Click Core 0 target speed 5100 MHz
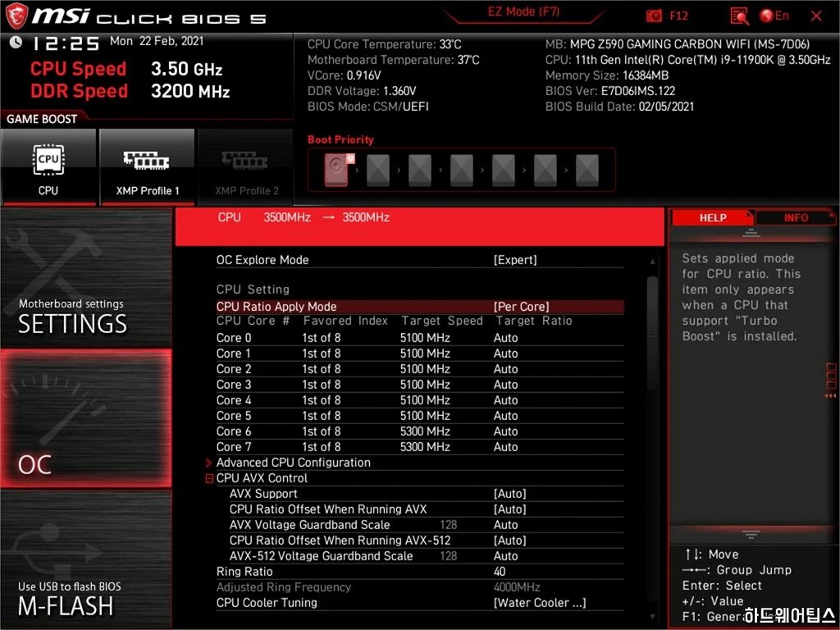Image resolution: width=840 pixels, height=630 pixels. point(425,338)
